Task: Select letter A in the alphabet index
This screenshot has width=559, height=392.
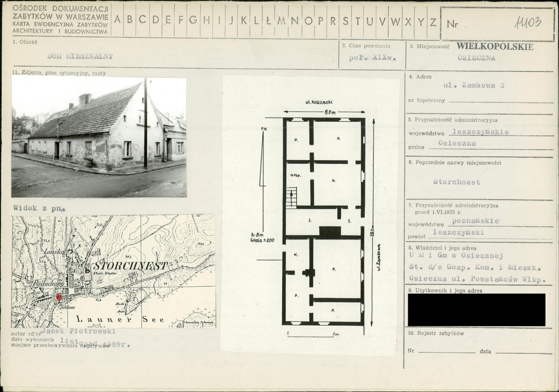Action: [x=117, y=20]
